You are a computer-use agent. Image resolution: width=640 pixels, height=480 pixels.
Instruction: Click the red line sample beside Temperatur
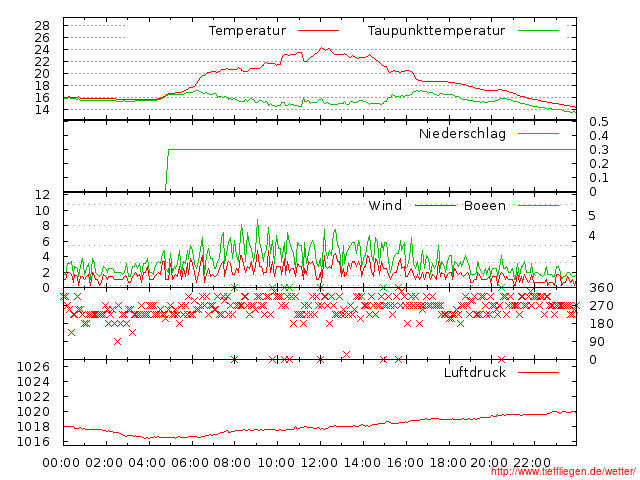[318, 31]
